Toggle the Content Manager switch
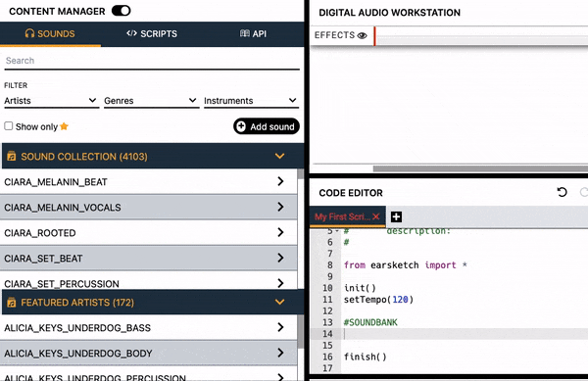The width and height of the screenshot is (588, 381). (122, 11)
